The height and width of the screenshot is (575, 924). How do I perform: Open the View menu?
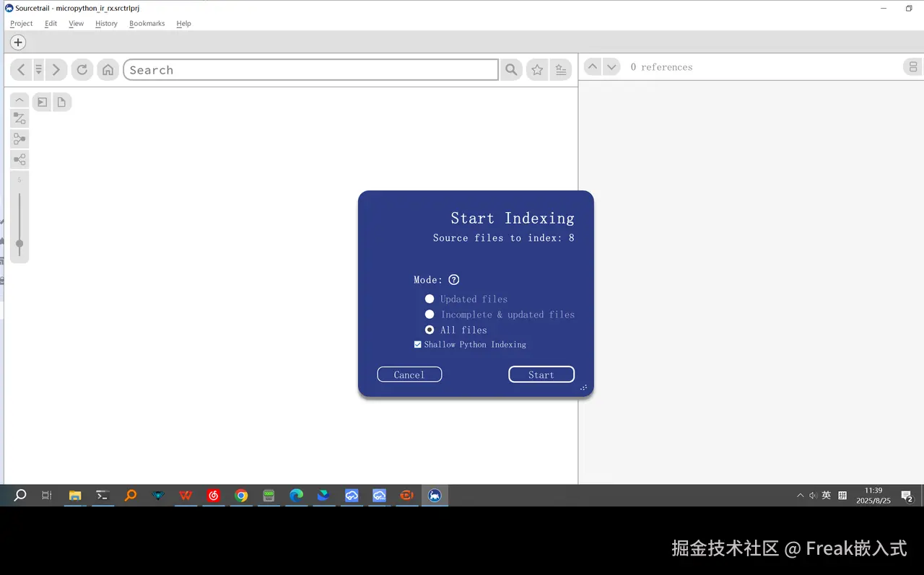[76, 23]
